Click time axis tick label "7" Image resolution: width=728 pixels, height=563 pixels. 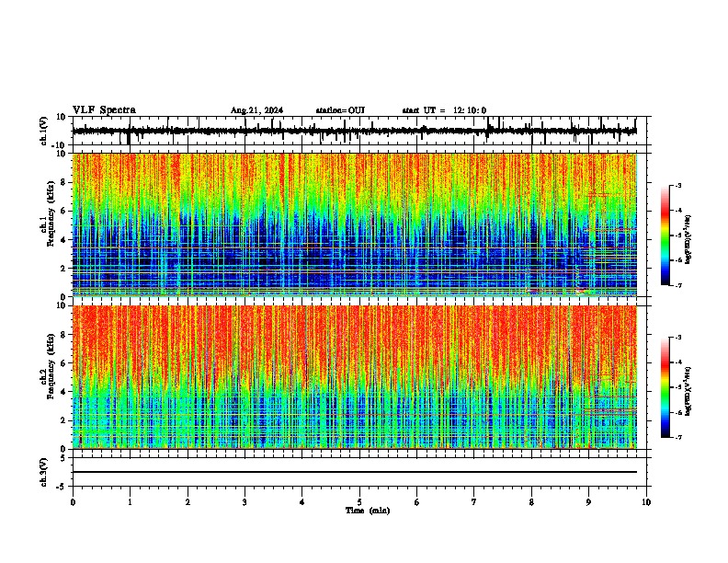474,502
